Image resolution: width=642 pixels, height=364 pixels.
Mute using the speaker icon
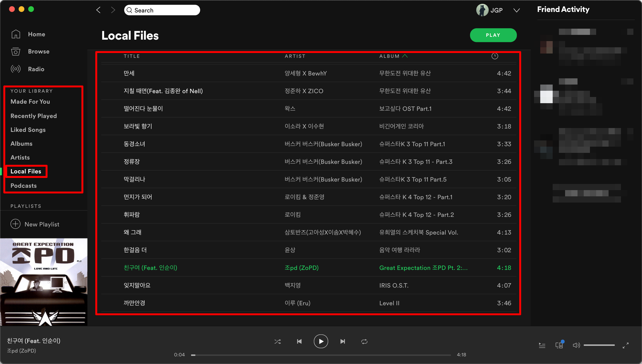coord(576,345)
